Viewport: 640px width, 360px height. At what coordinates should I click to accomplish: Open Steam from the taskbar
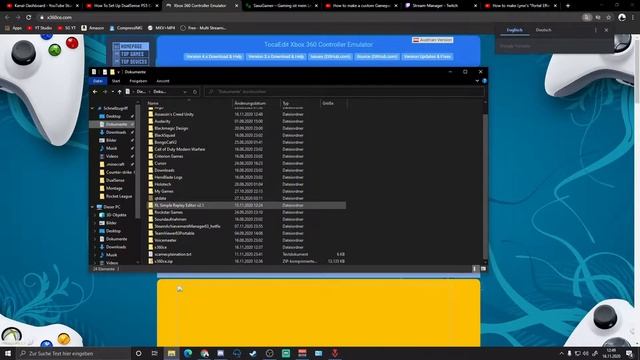253,353
